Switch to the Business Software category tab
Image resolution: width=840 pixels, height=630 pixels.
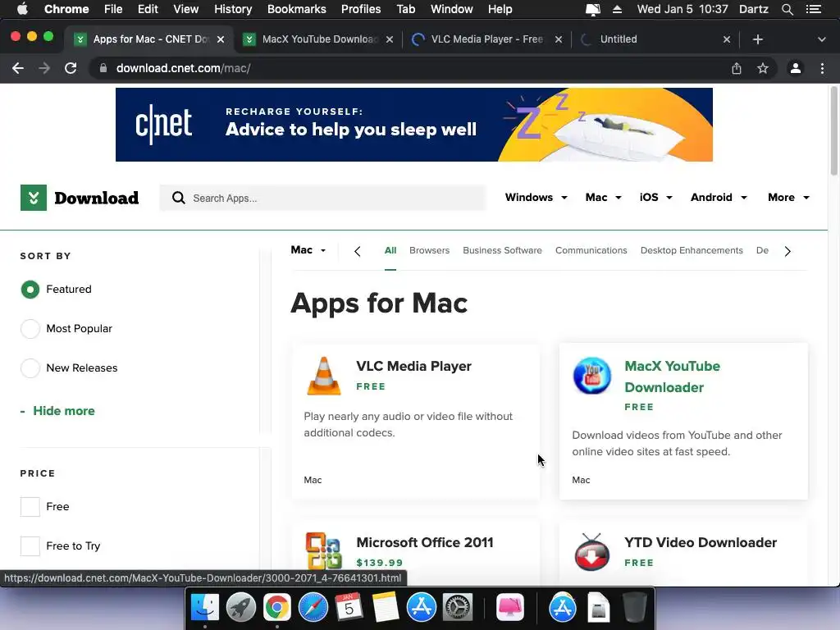[502, 250]
